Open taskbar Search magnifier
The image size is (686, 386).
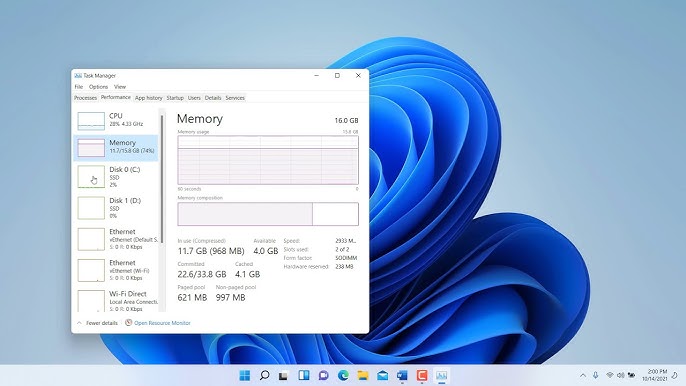[x=264, y=375]
